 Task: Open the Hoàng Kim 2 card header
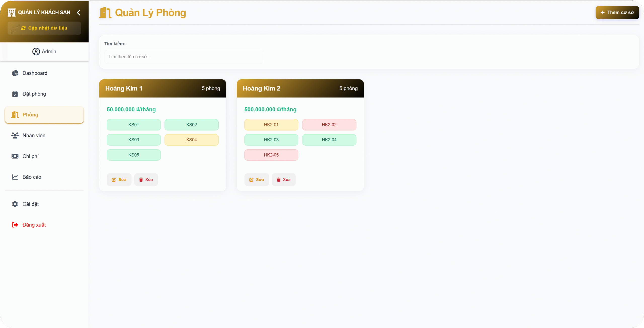point(300,88)
